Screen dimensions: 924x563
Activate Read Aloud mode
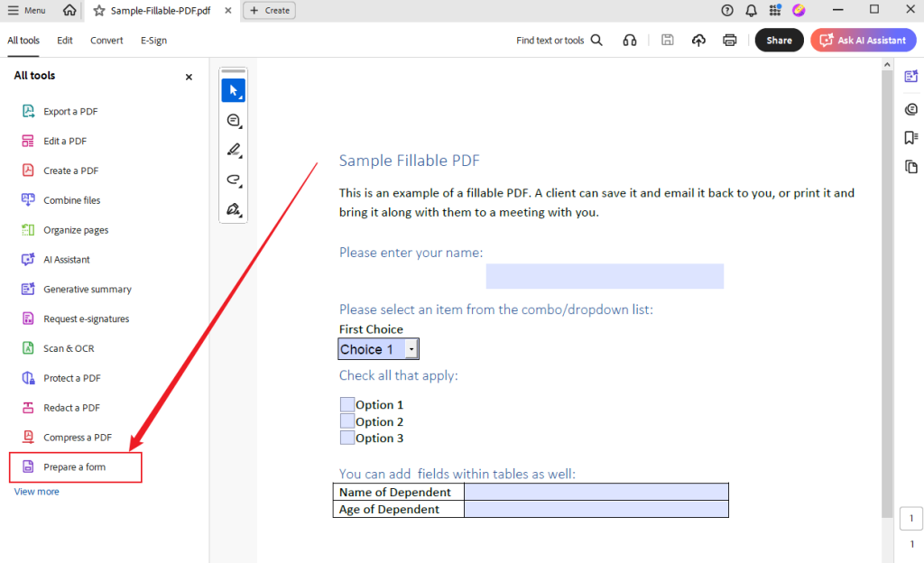coord(629,40)
